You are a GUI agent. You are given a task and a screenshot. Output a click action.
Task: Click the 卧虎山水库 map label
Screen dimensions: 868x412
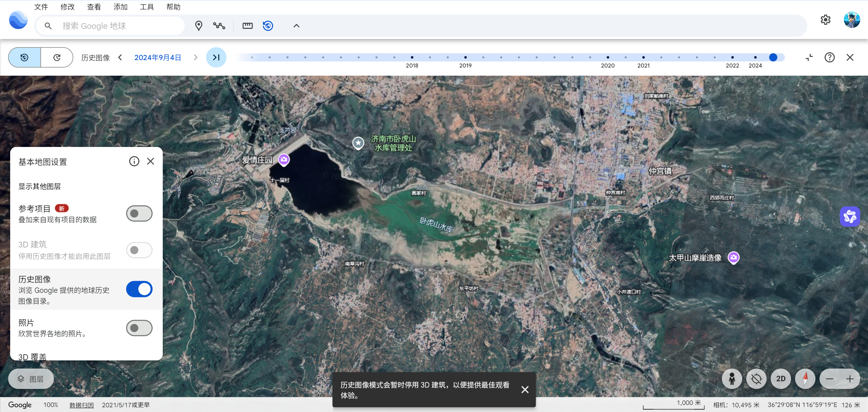click(x=436, y=224)
